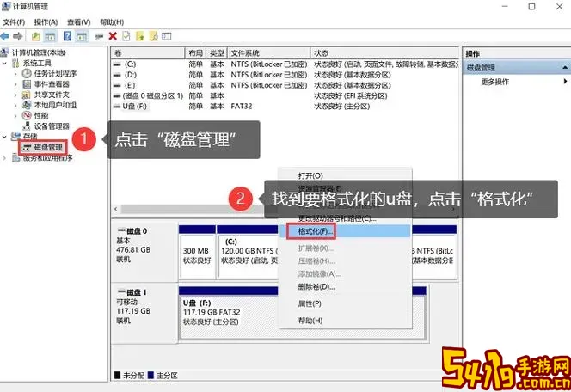The image size is (571, 392).
Task: Toggle the Show/Hide Console Tree toolbar icon
Action: tap(50, 36)
